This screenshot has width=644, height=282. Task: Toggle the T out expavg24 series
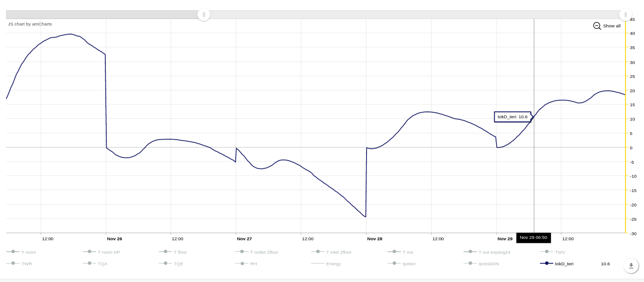tap(494, 252)
